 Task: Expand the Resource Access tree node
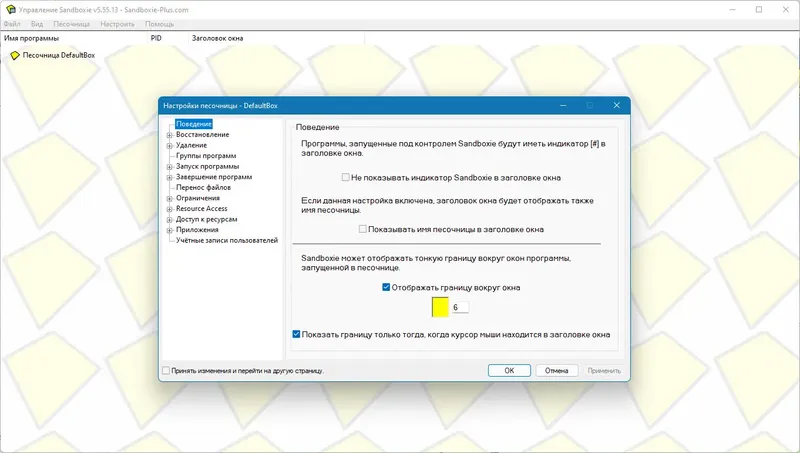click(169, 209)
